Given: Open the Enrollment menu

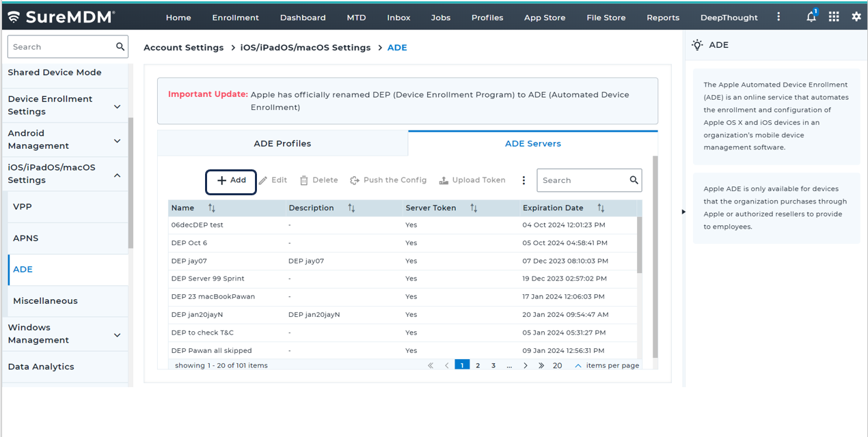Looking at the screenshot, I should 235,18.
